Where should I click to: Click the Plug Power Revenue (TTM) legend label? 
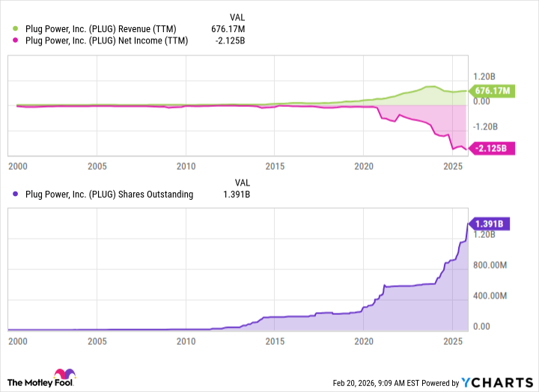pyautogui.click(x=100, y=29)
